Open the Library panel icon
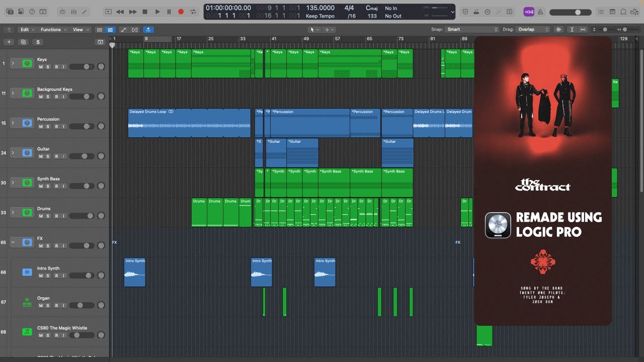This screenshot has width=644, height=362. coord(9,11)
